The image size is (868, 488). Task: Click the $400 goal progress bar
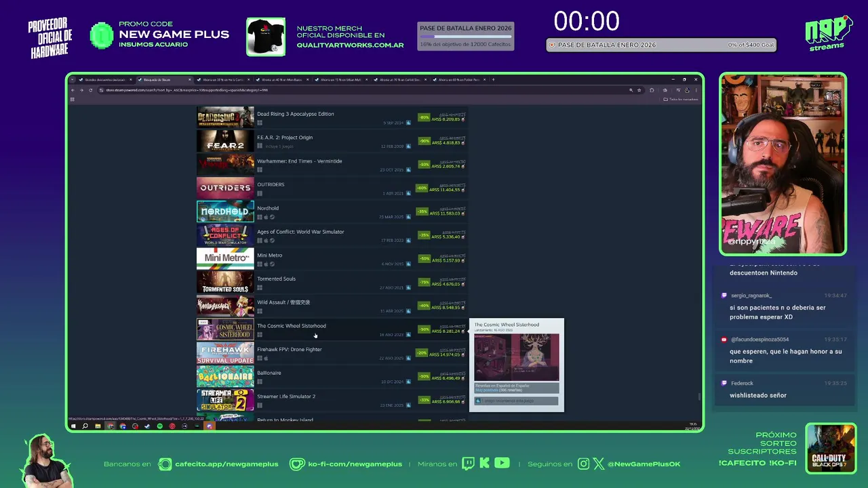click(x=661, y=45)
